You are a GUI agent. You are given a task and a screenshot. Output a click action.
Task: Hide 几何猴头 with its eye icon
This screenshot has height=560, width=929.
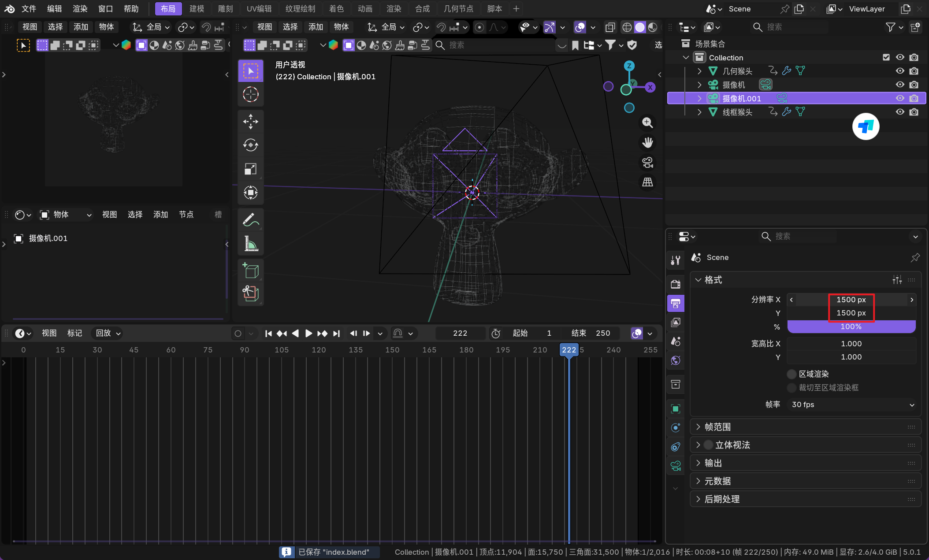click(x=900, y=71)
